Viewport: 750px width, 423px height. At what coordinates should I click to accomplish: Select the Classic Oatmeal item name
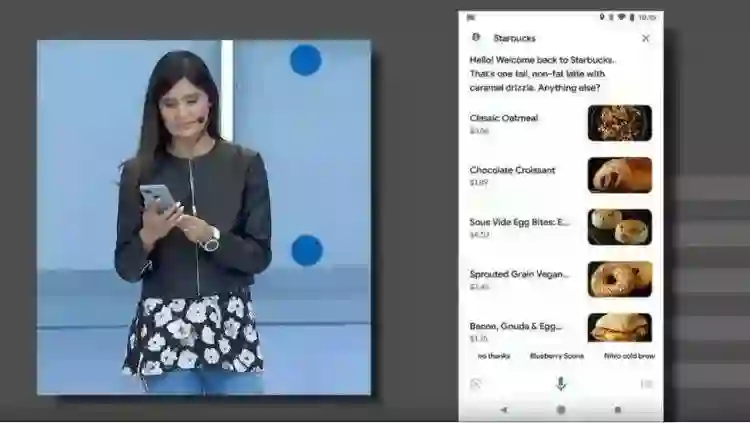click(504, 118)
